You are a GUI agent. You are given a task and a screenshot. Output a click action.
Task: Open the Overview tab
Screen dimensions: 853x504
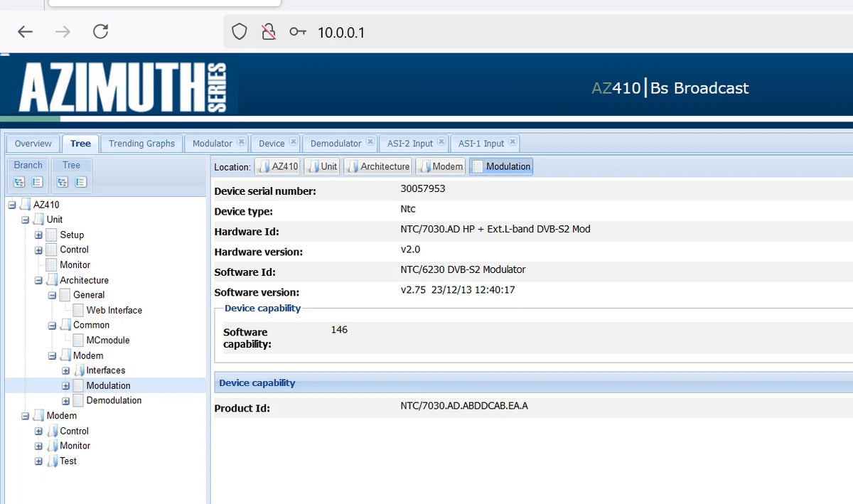tap(33, 144)
